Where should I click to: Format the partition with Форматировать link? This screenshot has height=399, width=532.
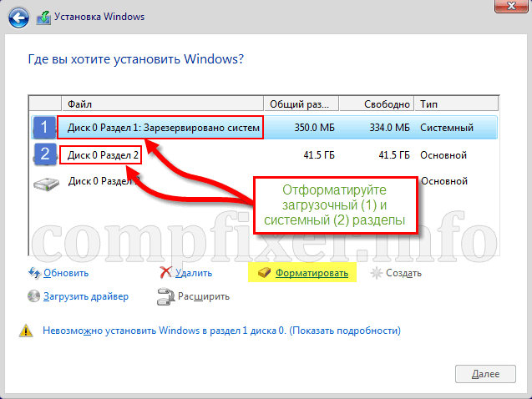(x=312, y=273)
